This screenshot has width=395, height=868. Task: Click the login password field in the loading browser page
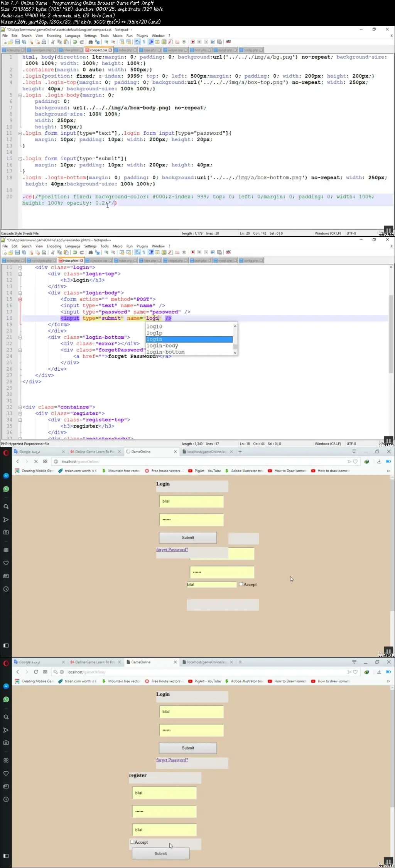click(191, 520)
